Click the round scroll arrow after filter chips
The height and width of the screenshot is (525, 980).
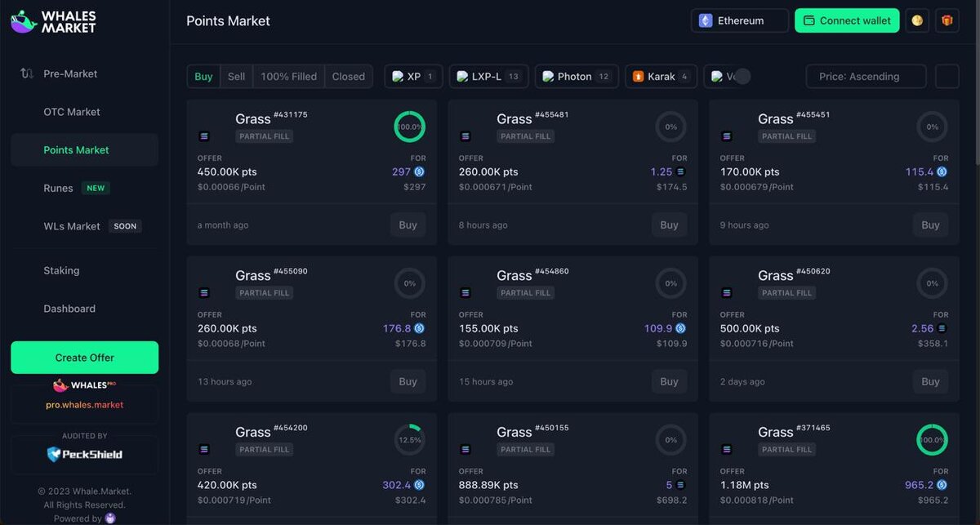[742, 76]
